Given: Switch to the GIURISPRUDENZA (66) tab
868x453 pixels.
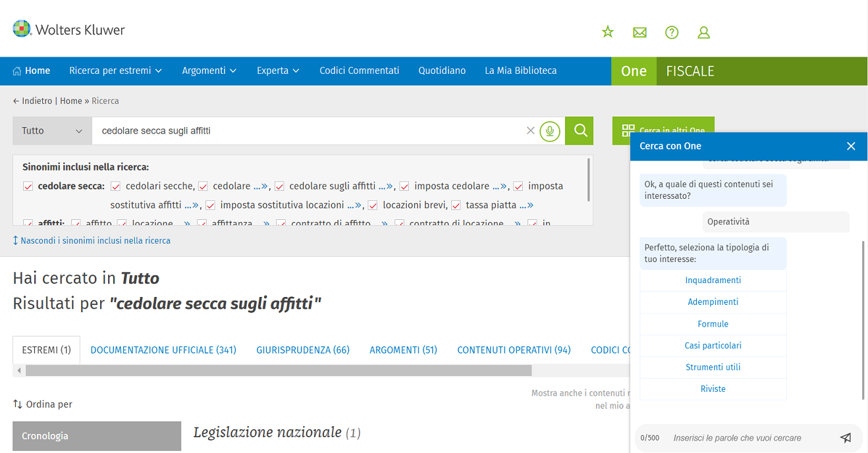Looking at the screenshot, I should 303,350.
